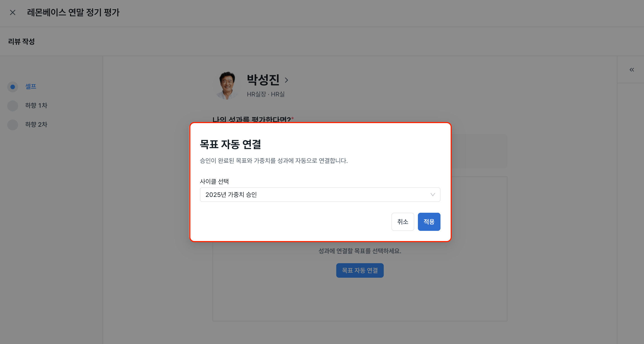The width and height of the screenshot is (644, 344).
Task: Click the 사이클 선택 label
Action: [214, 181]
